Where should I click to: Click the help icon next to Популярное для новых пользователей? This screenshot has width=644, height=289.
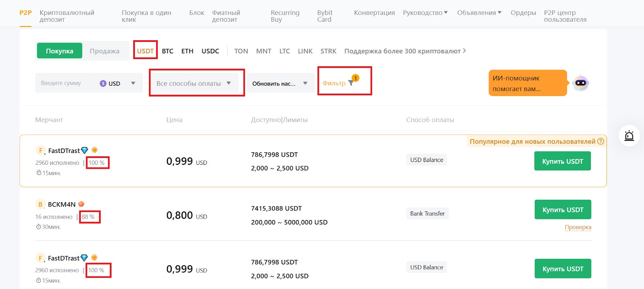[x=601, y=141]
